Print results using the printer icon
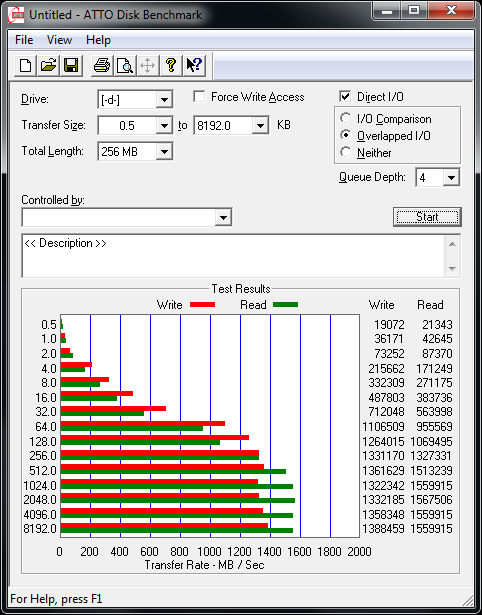This screenshot has height=615, width=482. (x=102, y=65)
